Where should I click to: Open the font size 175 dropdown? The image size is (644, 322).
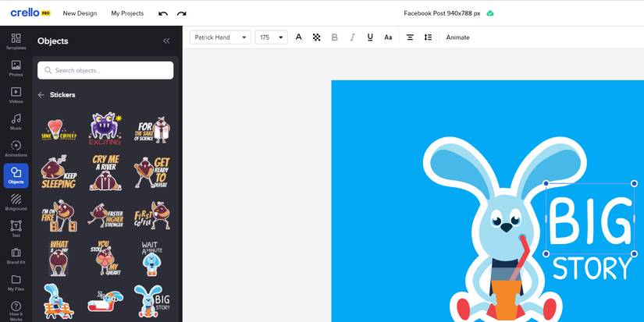[x=271, y=37]
